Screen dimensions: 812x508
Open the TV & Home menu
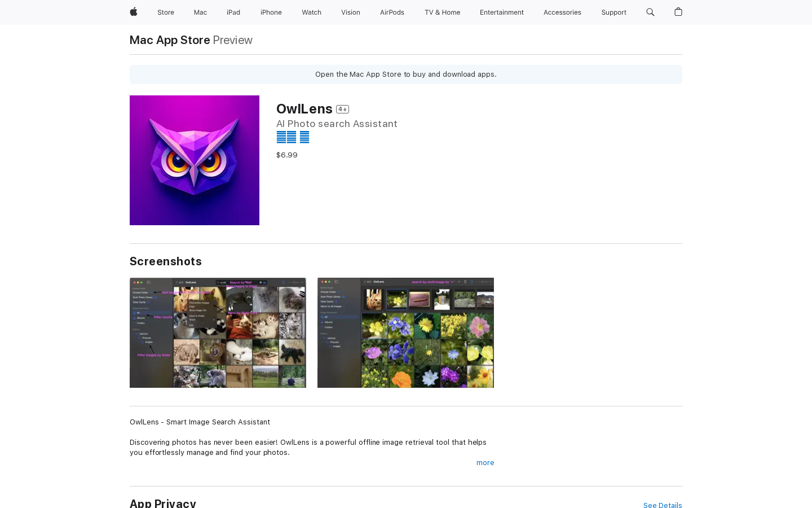click(x=442, y=12)
